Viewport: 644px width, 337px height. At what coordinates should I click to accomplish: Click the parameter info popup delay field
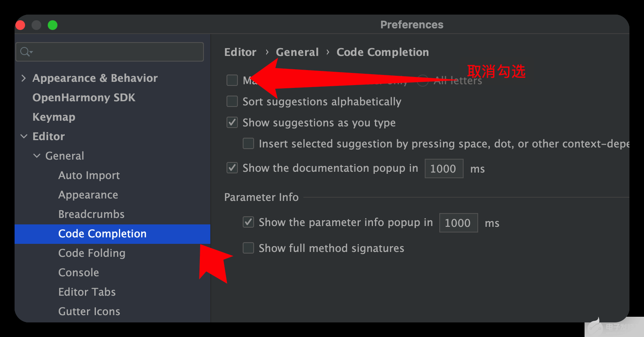click(458, 223)
